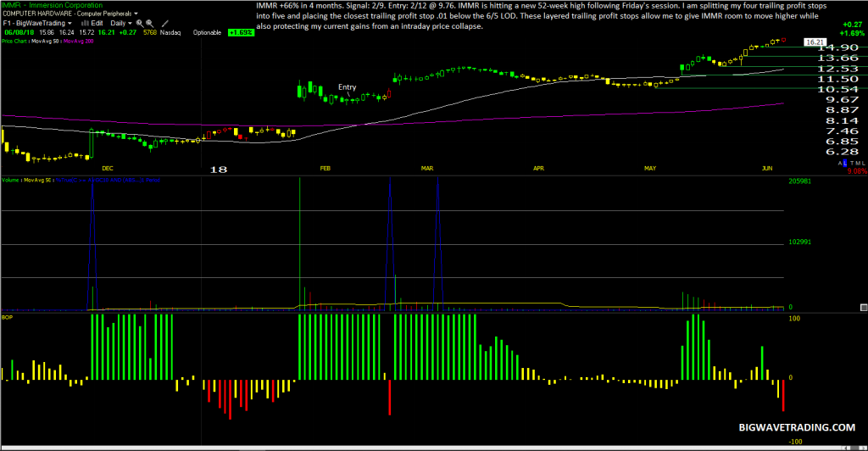Click the green +1.69% change box
The height and width of the screenshot is (451, 868).
242,33
